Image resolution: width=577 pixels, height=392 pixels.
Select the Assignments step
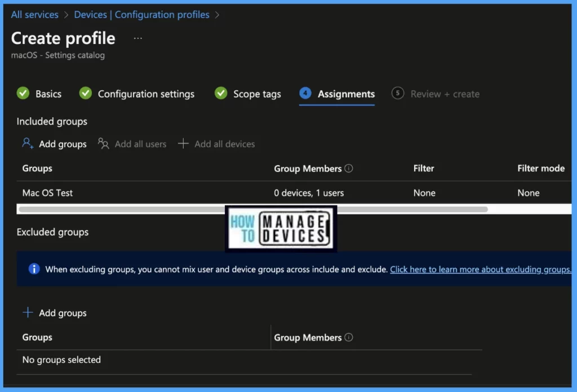tap(347, 94)
